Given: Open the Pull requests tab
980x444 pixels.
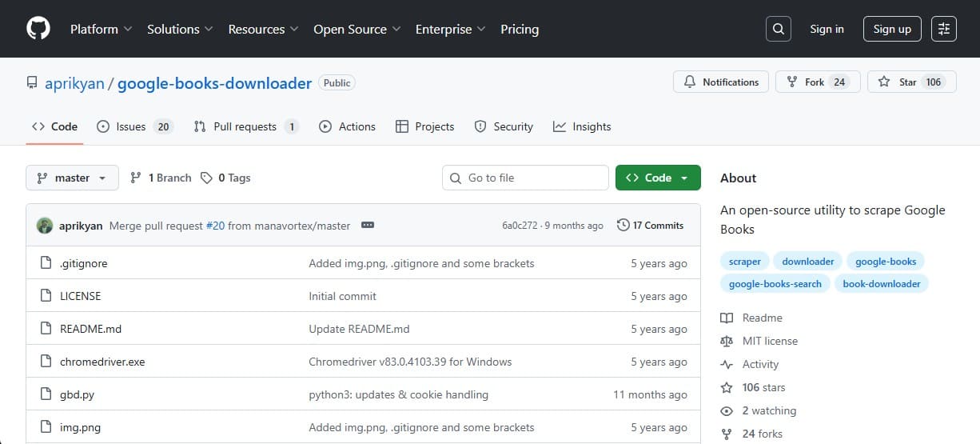Looking at the screenshot, I should pos(246,126).
